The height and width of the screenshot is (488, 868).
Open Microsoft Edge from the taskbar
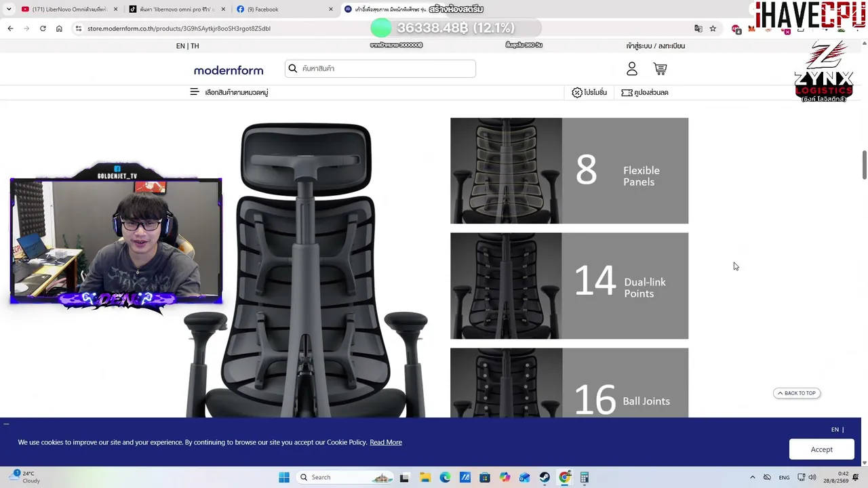pos(445,477)
